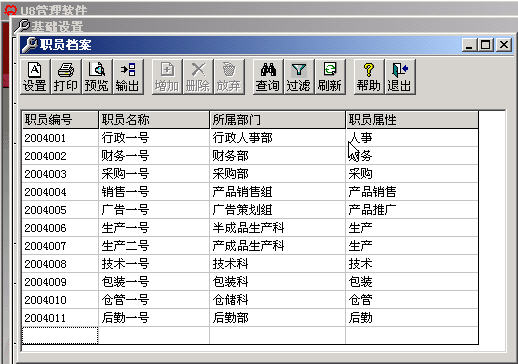Click the 职员名称 column header
Viewport: 518px width, 364px height.
(x=154, y=120)
